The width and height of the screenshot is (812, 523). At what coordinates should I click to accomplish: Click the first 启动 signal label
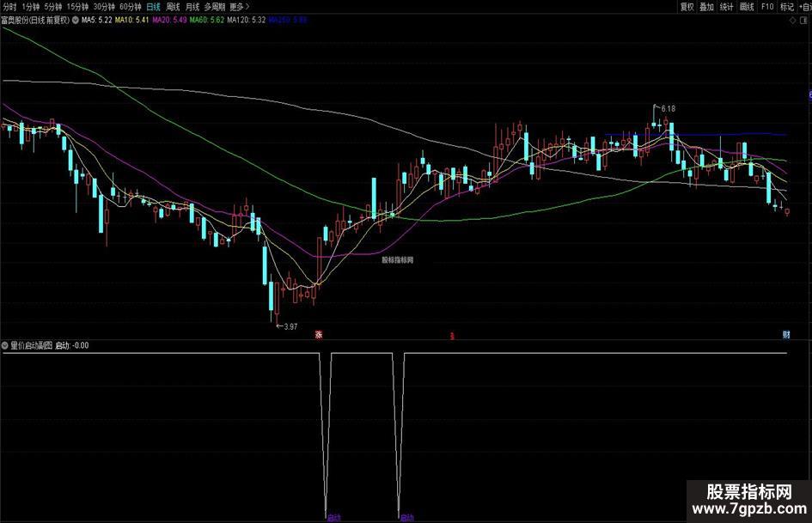pos(334,517)
